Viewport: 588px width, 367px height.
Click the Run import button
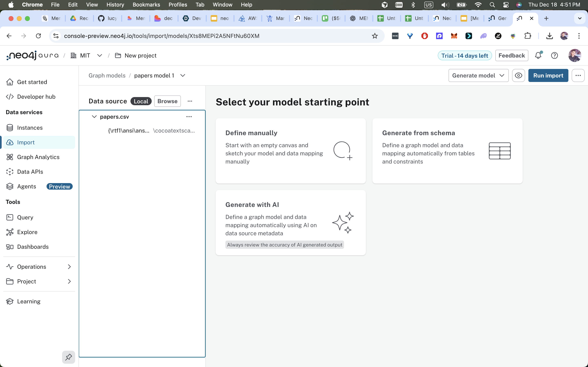pyautogui.click(x=548, y=75)
